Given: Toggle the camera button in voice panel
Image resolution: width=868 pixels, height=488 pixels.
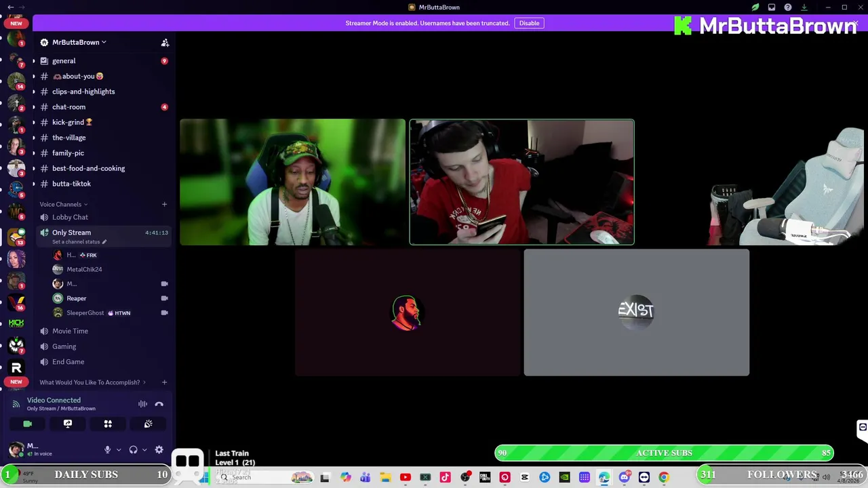Looking at the screenshot, I should coord(28,424).
